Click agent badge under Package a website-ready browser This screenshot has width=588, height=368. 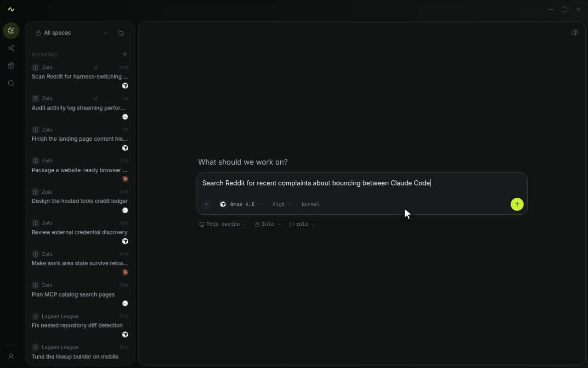click(125, 179)
